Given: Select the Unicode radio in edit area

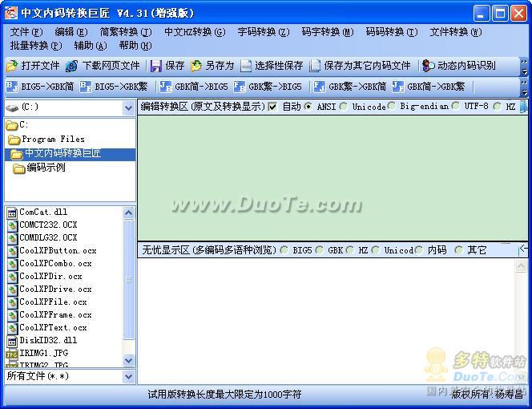Looking at the screenshot, I should pos(345,107).
